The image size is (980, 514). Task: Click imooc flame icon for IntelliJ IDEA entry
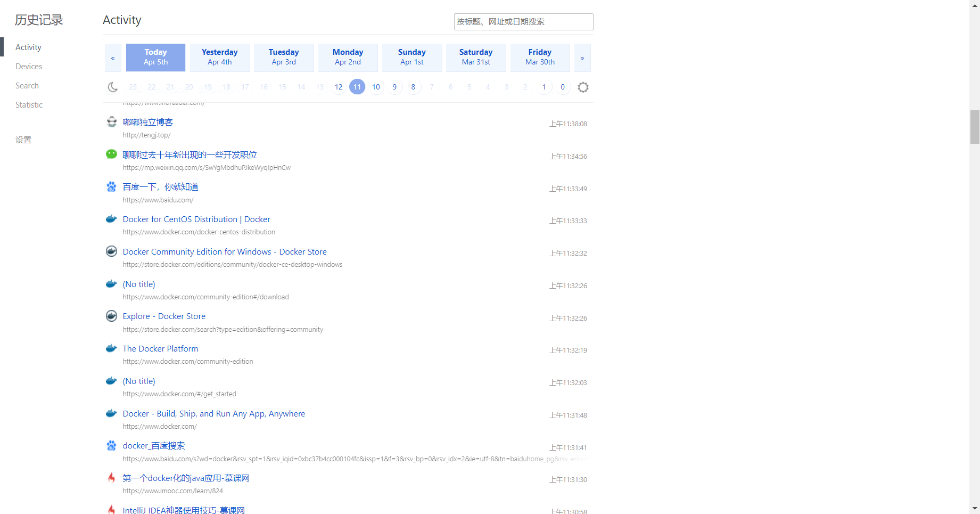[x=111, y=510]
